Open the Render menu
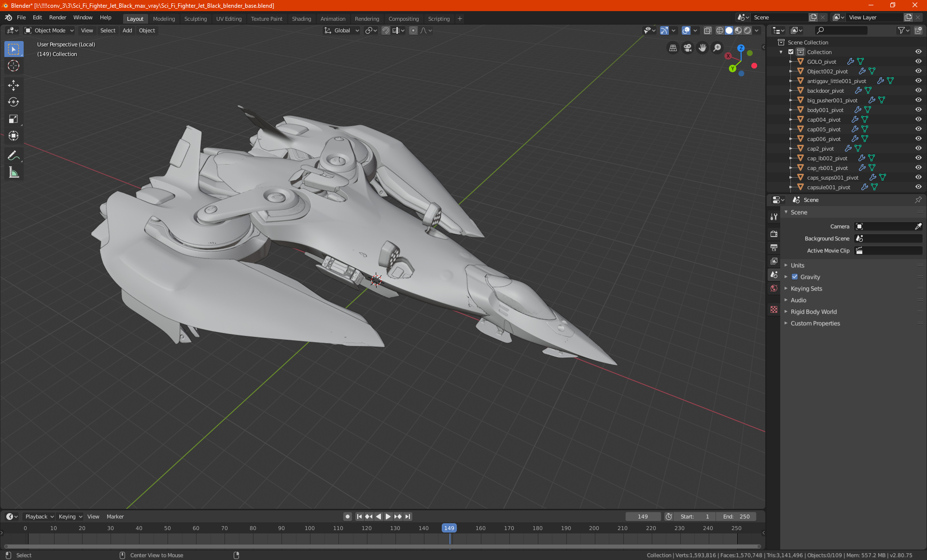 [57, 17]
